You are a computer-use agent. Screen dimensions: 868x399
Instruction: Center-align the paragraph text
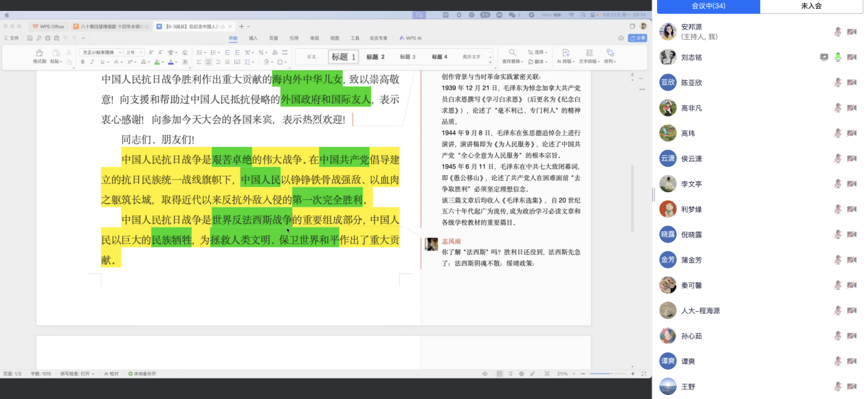209,62
